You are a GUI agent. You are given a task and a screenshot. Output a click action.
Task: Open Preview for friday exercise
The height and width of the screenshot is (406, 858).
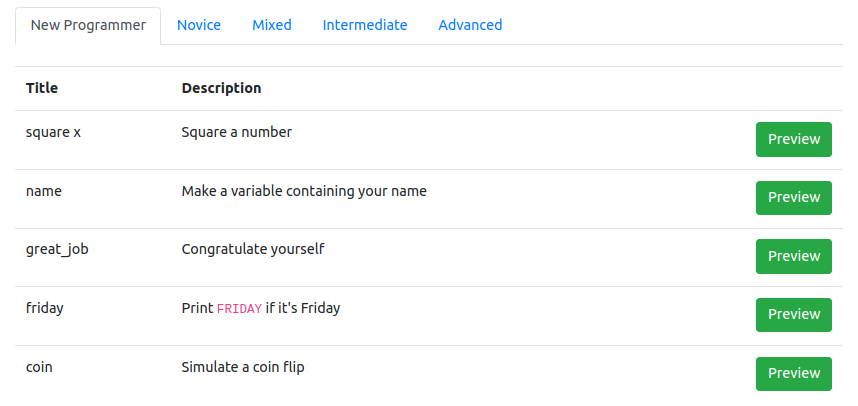click(x=793, y=315)
